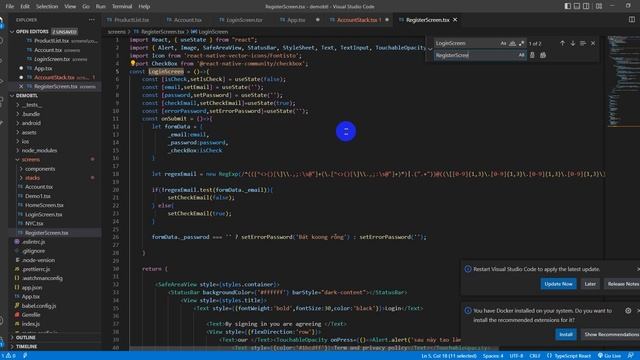Expand the node_modules folder
This screenshot has height=360, width=640.
click(39, 151)
